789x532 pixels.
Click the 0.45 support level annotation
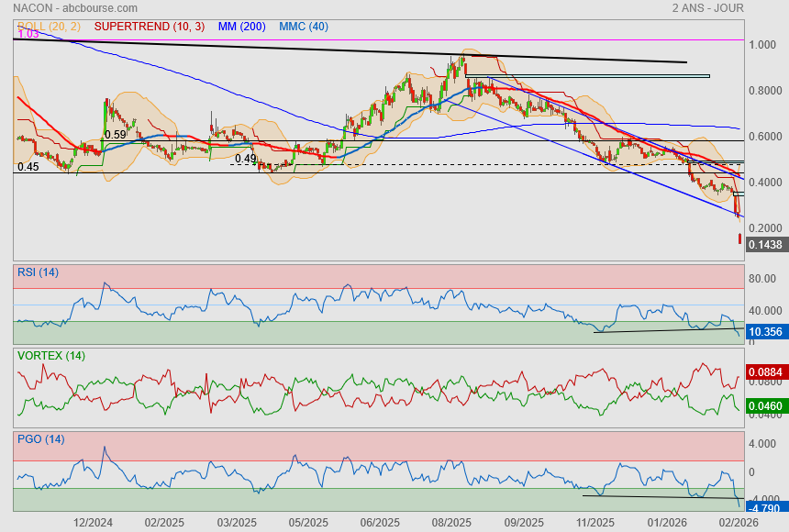pos(28,167)
